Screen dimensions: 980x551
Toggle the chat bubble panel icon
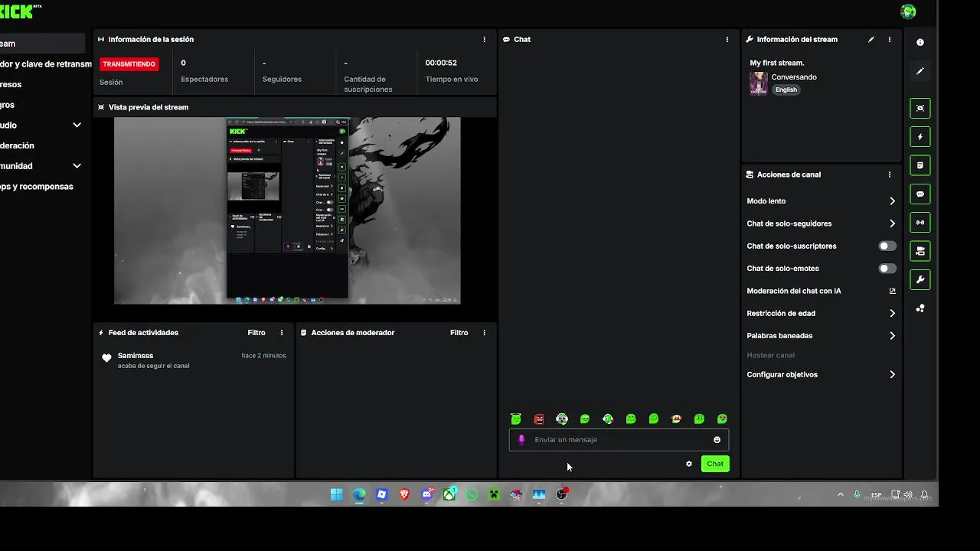tap(920, 194)
